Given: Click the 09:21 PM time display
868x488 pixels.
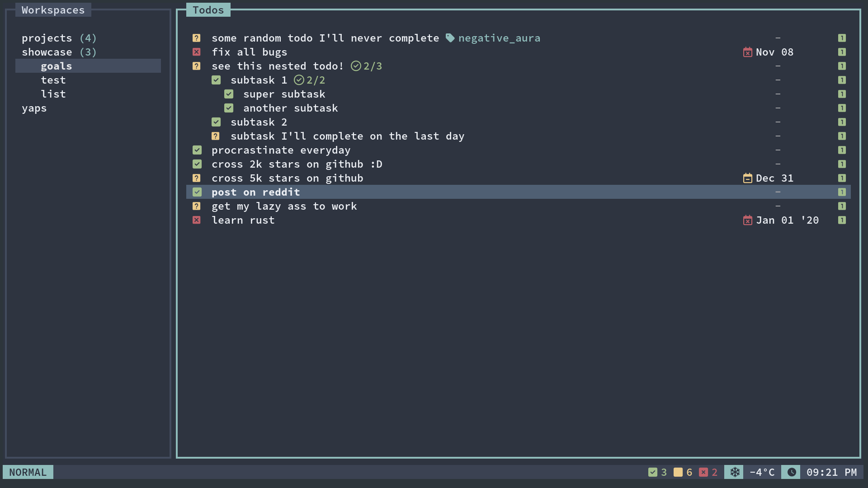Looking at the screenshot, I should (x=832, y=472).
